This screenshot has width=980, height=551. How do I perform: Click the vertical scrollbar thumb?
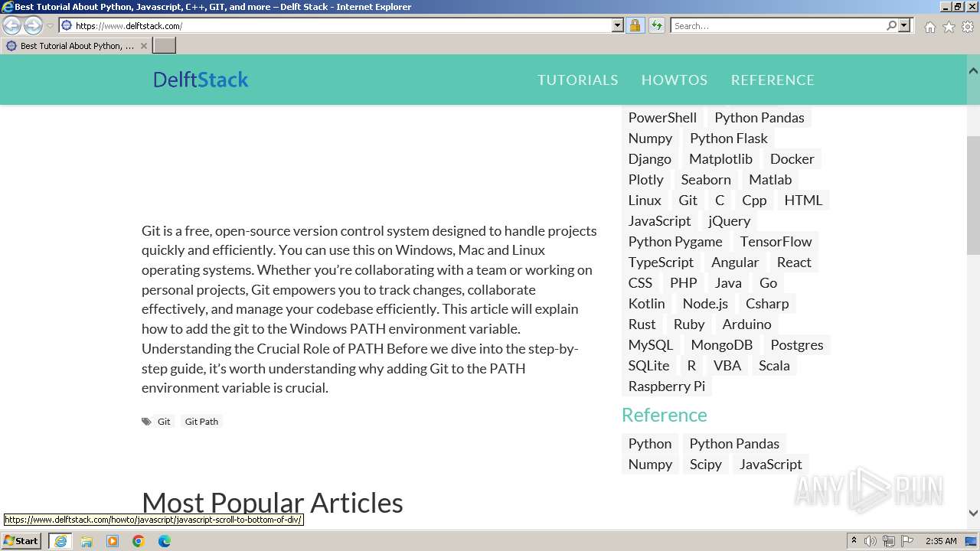tap(973, 195)
